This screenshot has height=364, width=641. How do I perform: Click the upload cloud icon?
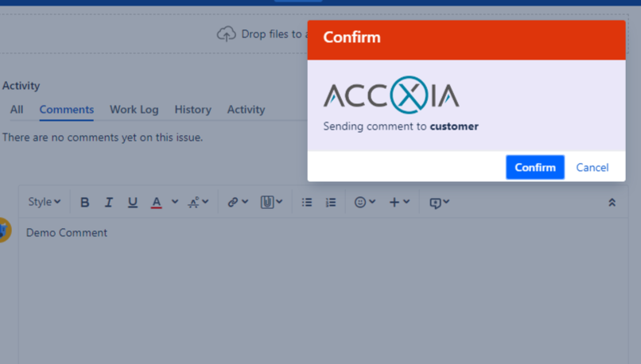click(226, 34)
